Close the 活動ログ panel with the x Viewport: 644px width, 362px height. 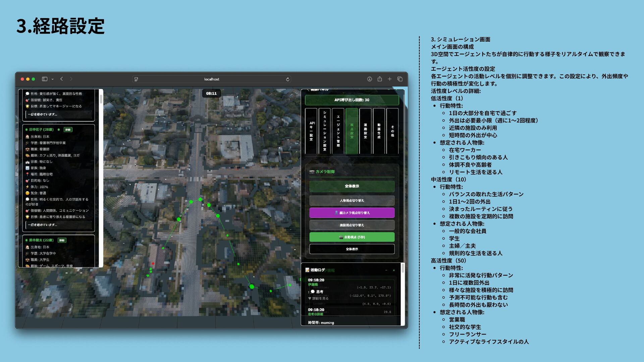tap(394, 270)
